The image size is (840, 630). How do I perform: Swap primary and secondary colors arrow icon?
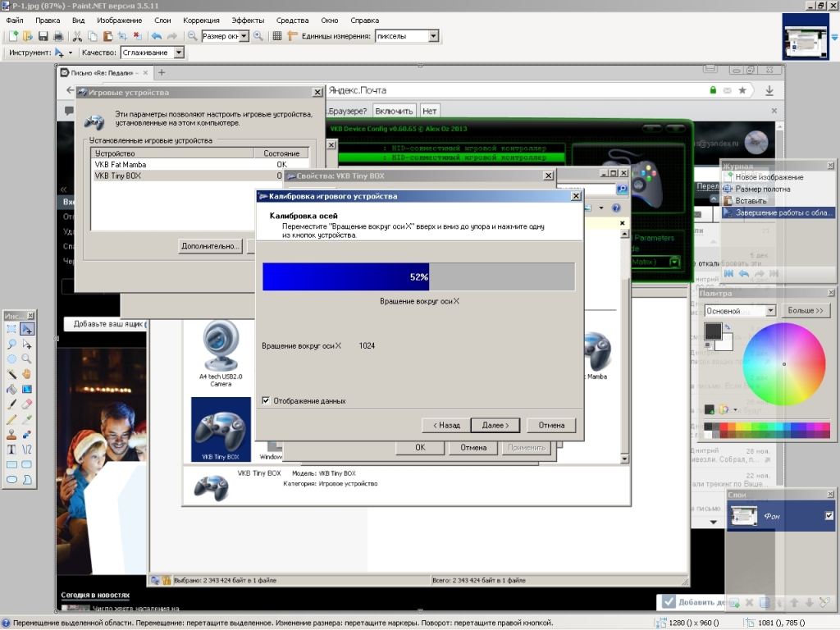pyautogui.click(x=728, y=326)
